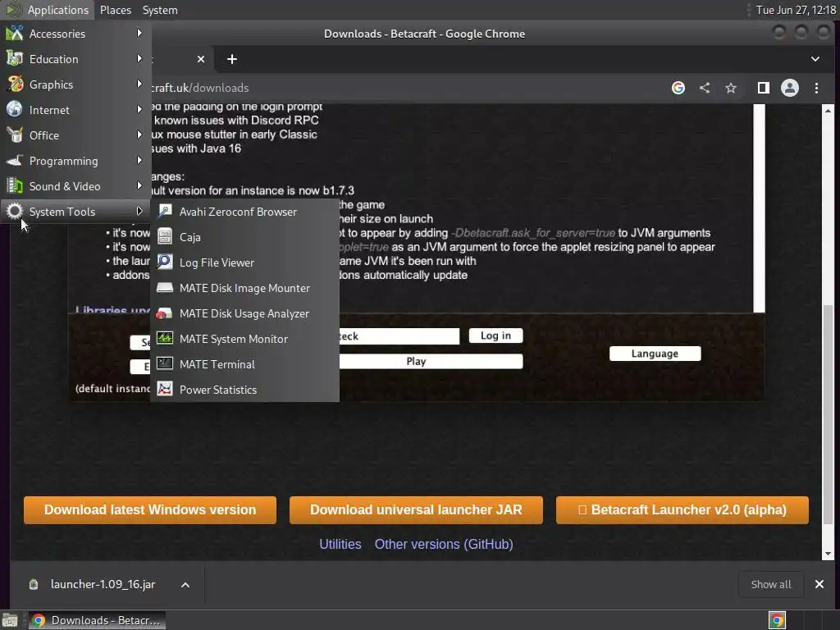Click the Sound & Video film icon

[x=15, y=186]
